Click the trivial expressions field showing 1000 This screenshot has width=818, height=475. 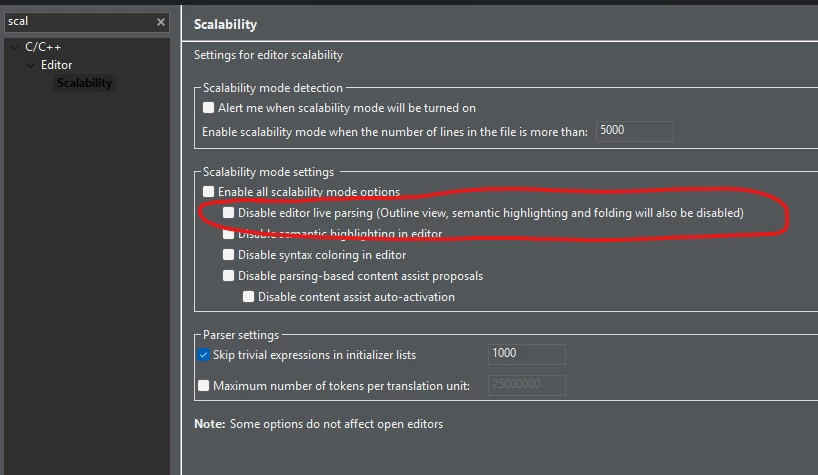tap(526, 354)
